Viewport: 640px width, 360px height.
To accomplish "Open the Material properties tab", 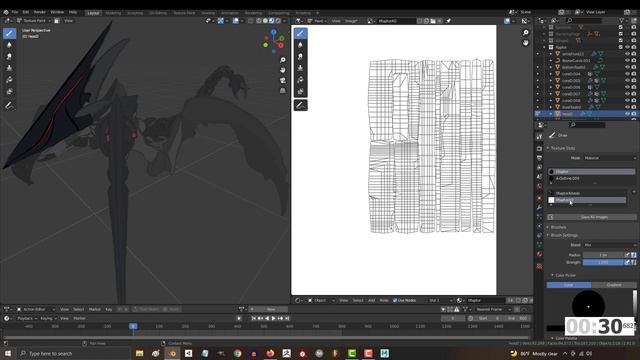I will pos(539,254).
